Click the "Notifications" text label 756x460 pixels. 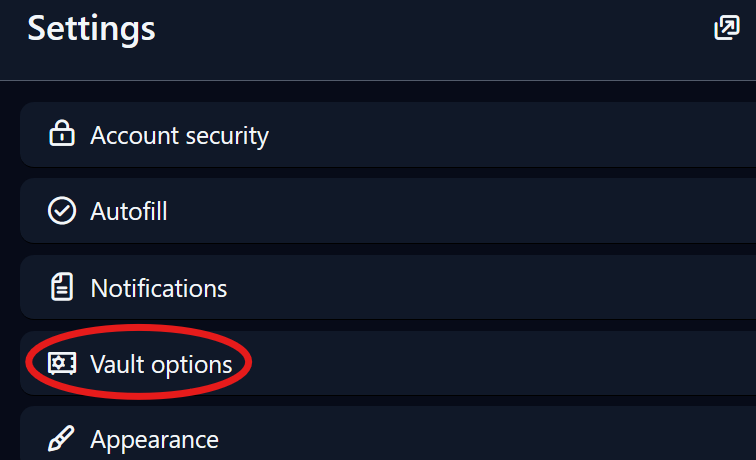pos(159,288)
